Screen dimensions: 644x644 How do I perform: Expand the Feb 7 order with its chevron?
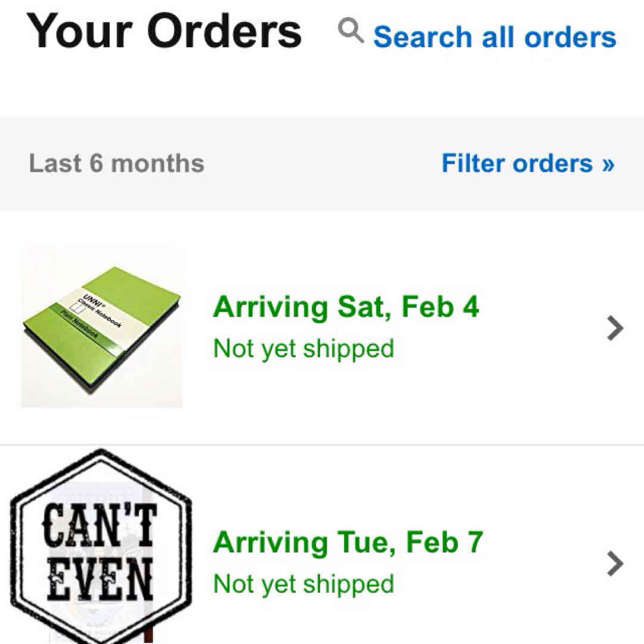tap(615, 563)
